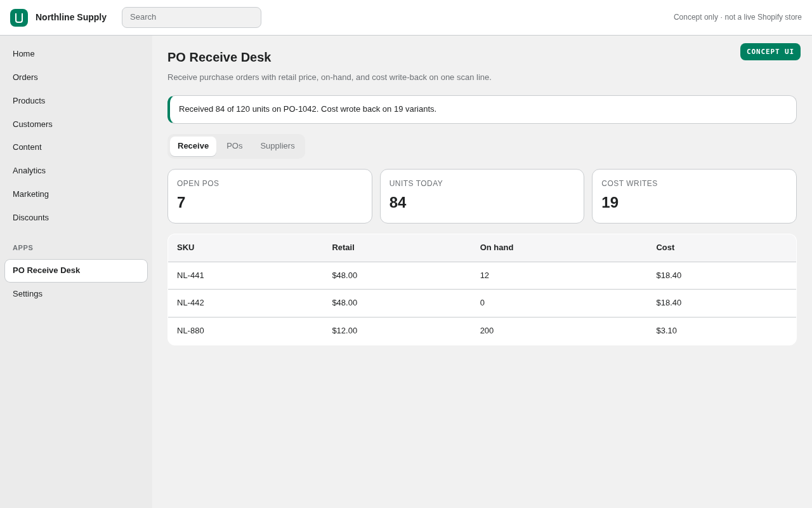
Task: Open Settings under Apps
Action: click(x=76, y=294)
